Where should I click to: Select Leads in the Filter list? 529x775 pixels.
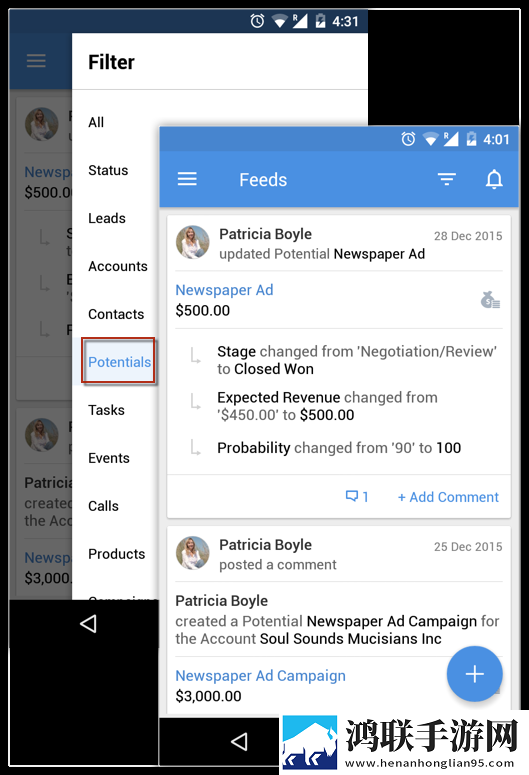pyautogui.click(x=107, y=218)
